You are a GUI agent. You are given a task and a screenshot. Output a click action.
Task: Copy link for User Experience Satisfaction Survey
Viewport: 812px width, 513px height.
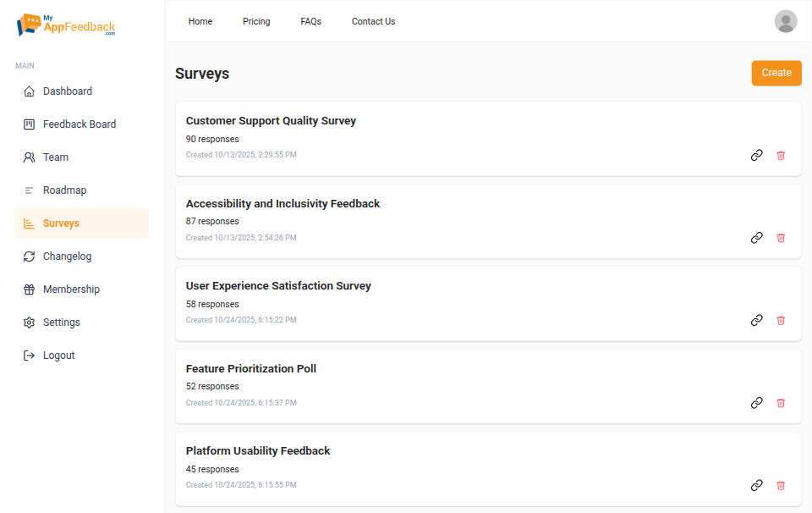(x=756, y=320)
